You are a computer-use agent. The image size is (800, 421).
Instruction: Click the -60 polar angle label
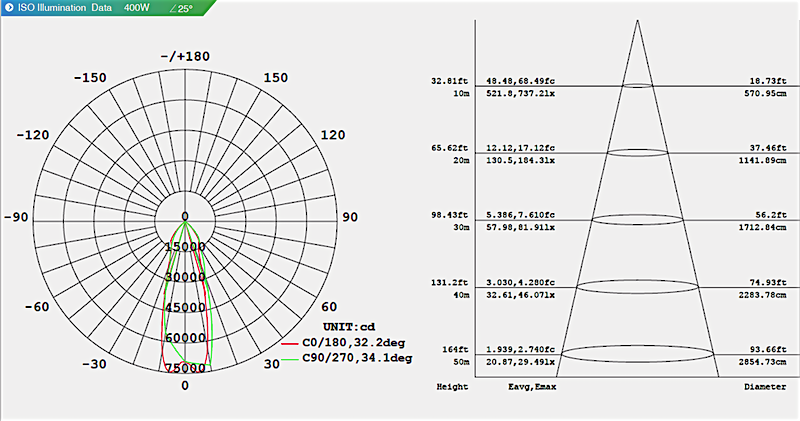[x=37, y=307]
